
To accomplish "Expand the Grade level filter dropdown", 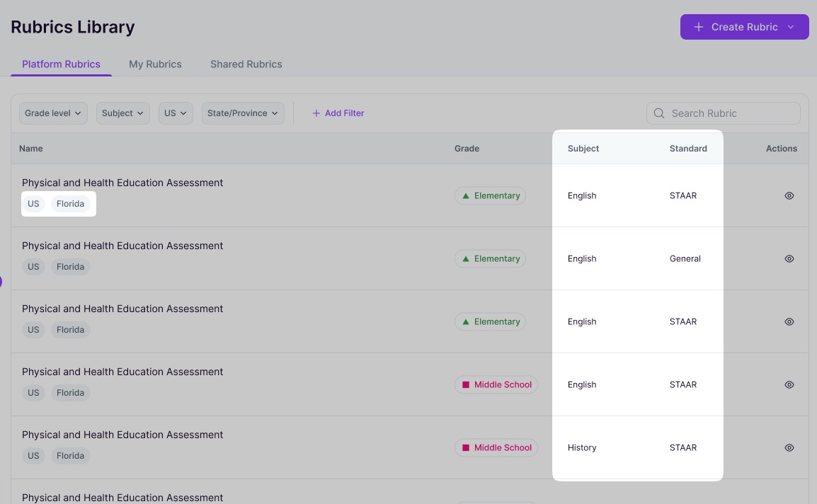I will (x=53, y=113).
